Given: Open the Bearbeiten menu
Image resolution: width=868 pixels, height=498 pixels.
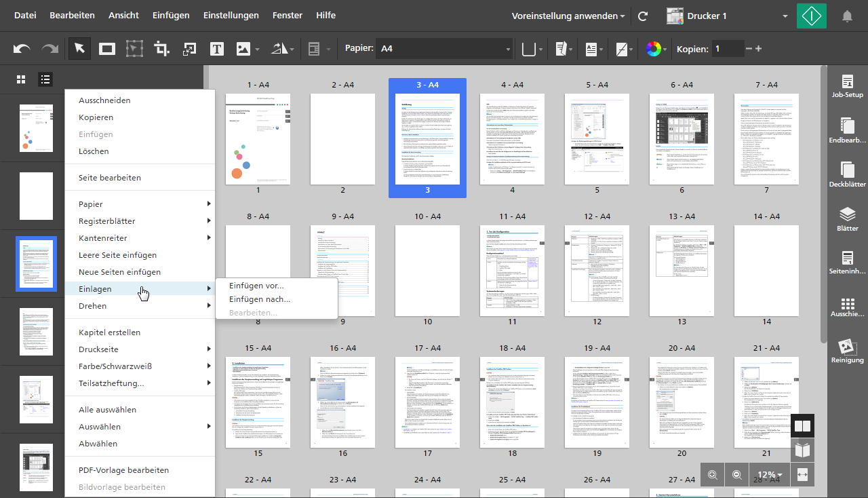Looking at the screenshot, I should pos(73,15).
